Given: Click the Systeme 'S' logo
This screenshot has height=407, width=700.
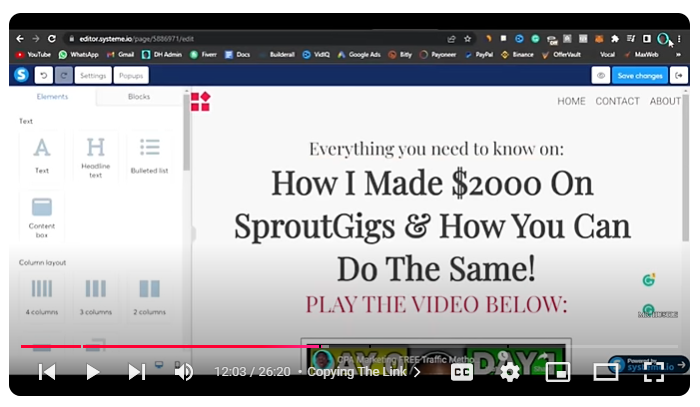Looking at the screenshot, I should [21, 75].
